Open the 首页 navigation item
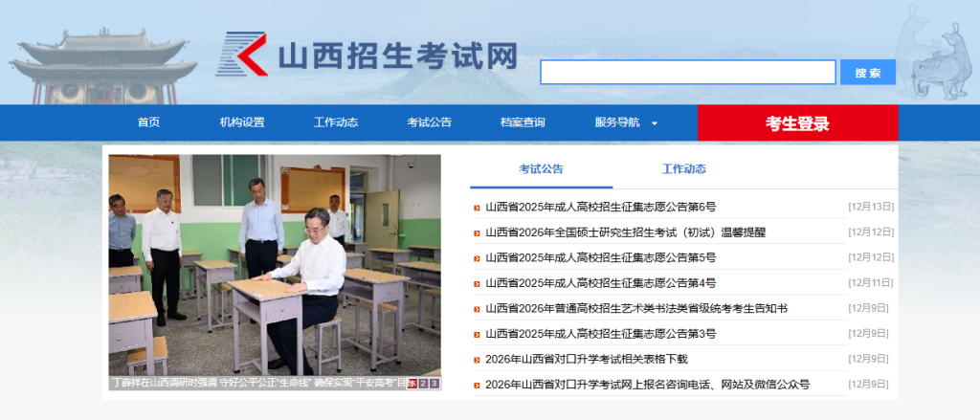Viewport: 980px width, 420px height. 148,122
